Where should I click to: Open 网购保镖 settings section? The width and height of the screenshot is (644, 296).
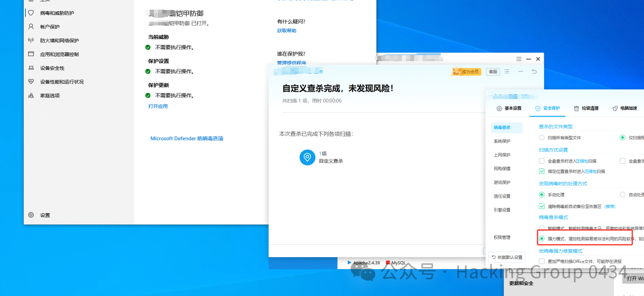pos(502,169)
